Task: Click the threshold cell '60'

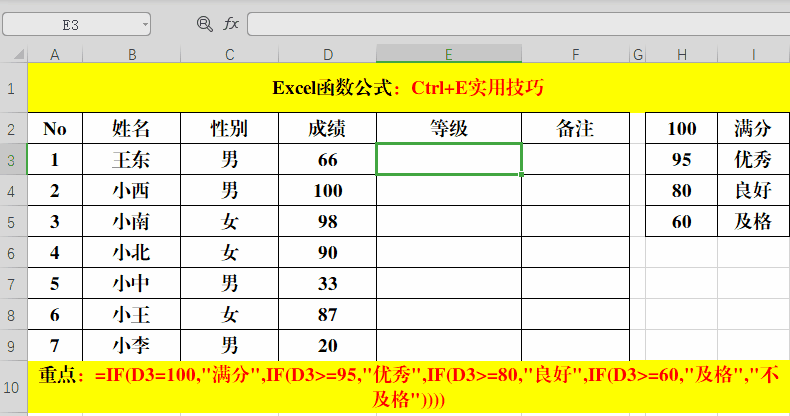Action: 682,222
